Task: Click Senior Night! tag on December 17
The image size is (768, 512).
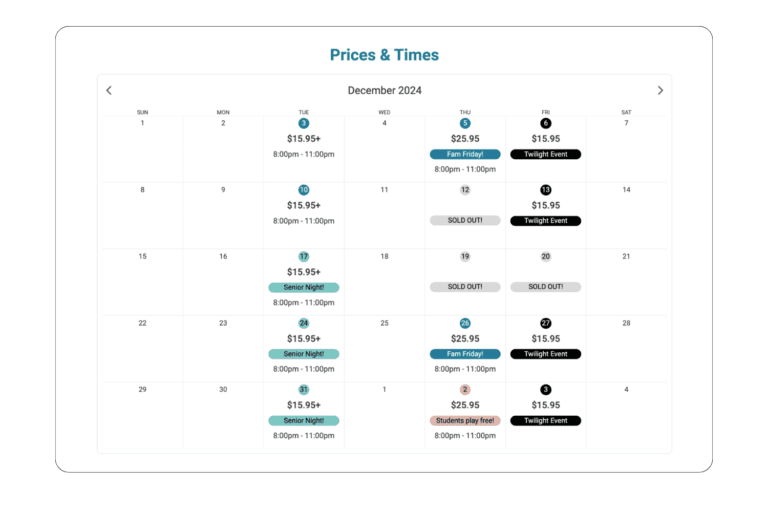Action: pyautogui.click(x=303, y=287)
